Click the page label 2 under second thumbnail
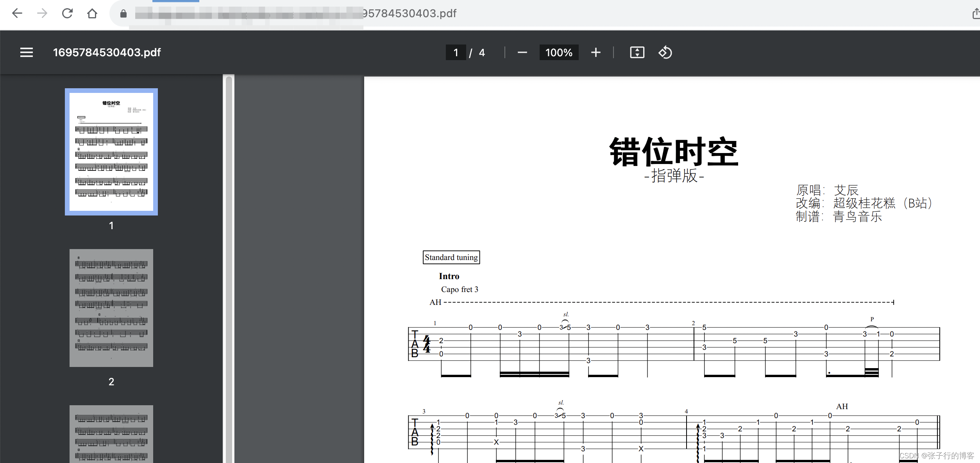 111,382
